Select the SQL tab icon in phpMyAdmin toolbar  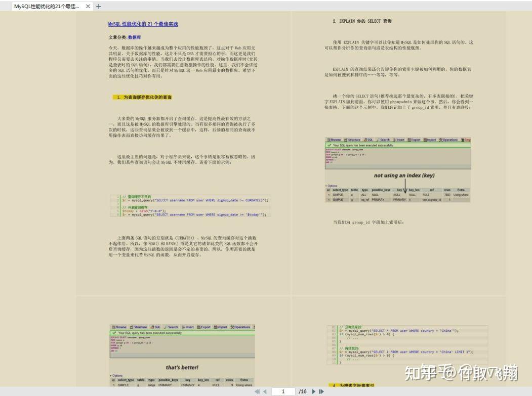pyautogui.click(x=364, y=141)
